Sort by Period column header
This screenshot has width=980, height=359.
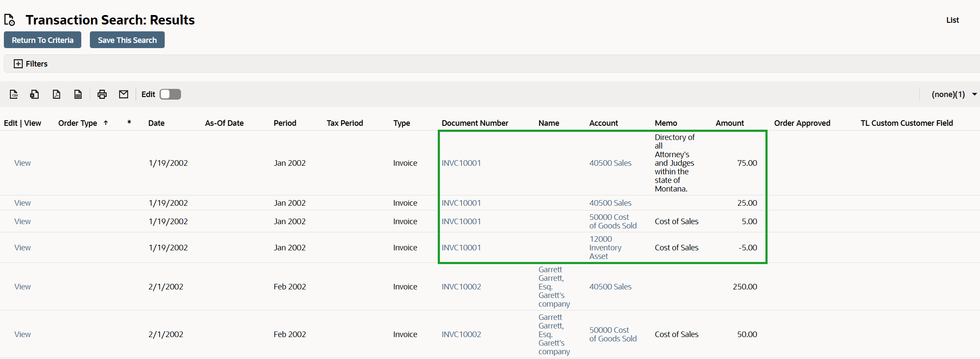point(285,123)
